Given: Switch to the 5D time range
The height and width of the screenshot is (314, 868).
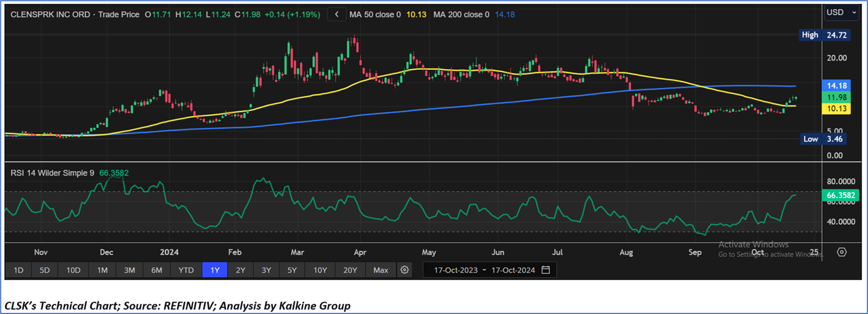Looking at the screenshot, I should coord(44,270).
